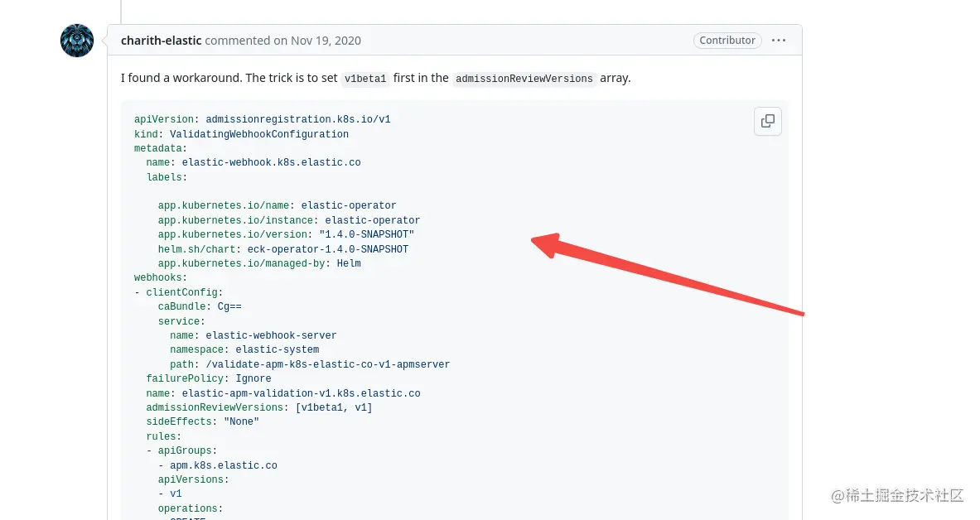Select the line 'name: elastic-webhook.k8s.elastic.co'
This screenshot has height=520, width=980.
[253, 162]
